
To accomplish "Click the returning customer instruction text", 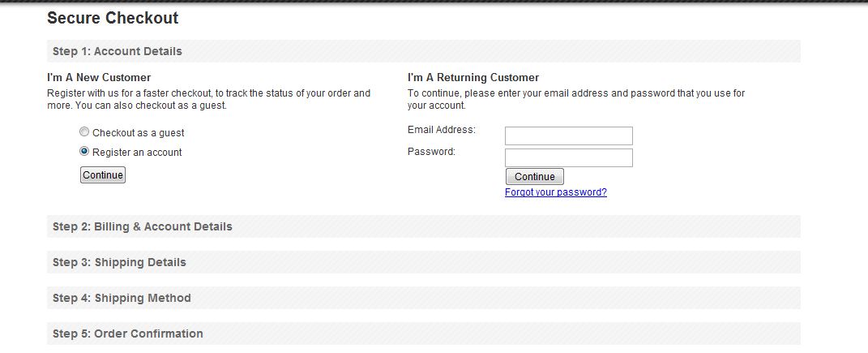I will 575,99.
